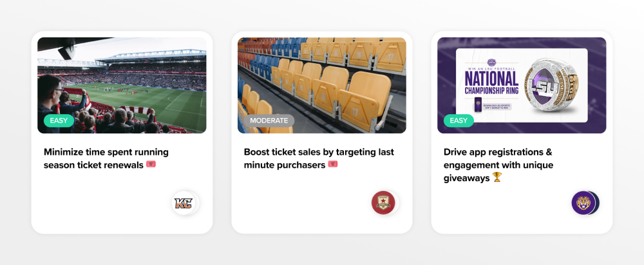Click the phone icon in LSU banner

click(478, 104)
